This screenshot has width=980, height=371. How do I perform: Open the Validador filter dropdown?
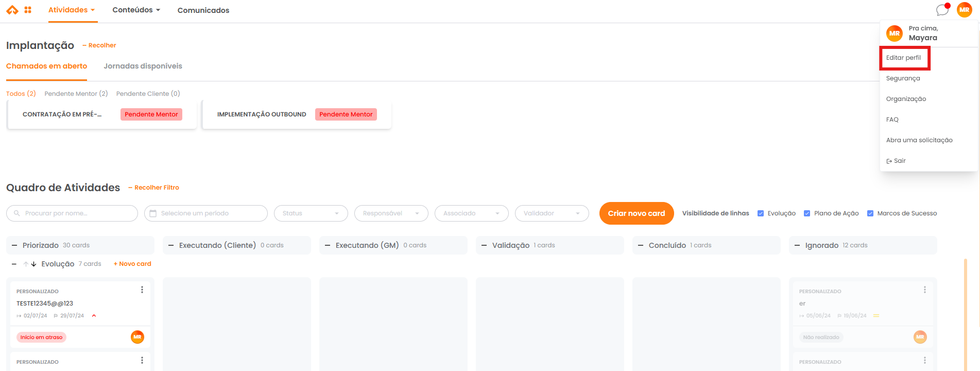pyautogui.click(x=552, y=213)
